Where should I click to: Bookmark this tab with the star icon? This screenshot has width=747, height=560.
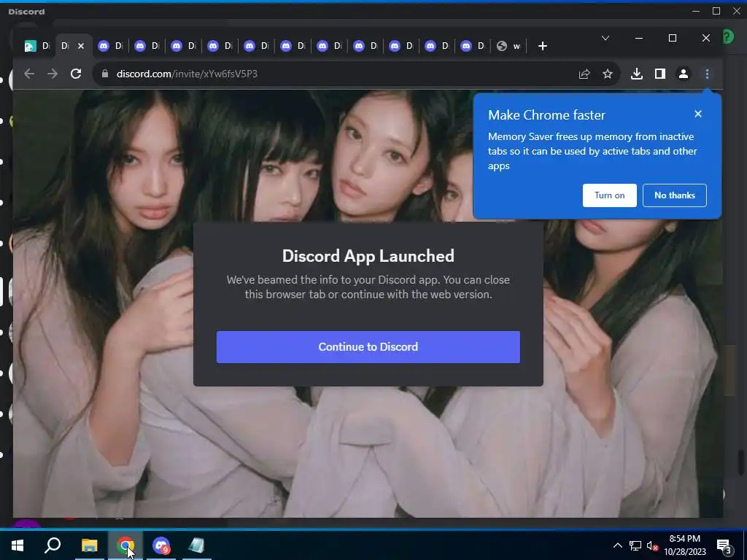(x=608, y=74)
